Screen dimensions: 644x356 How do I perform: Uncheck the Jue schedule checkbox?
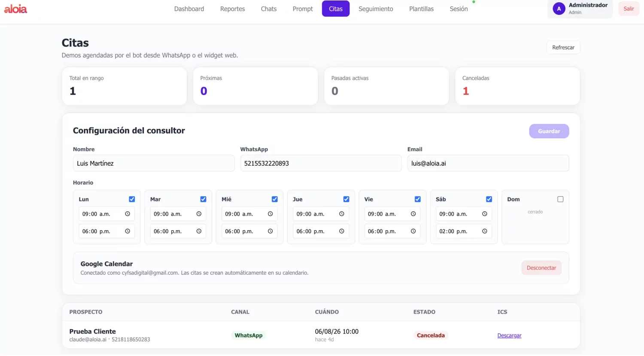click(346, 199)
